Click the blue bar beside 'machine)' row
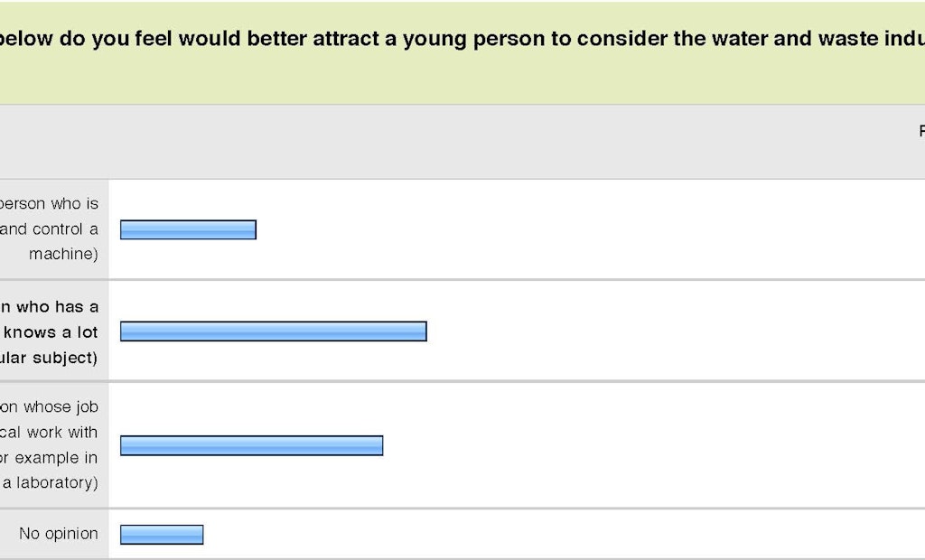Screen dimensions: 925x560 (x=188, y=229)
